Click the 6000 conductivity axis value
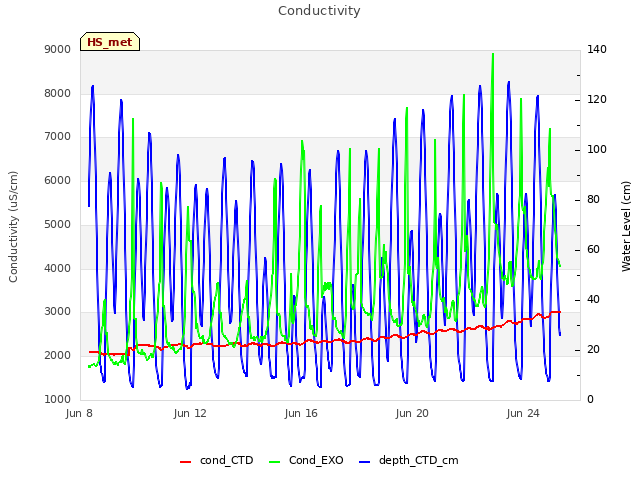Image resolution: width=640 pixels, height=480 pixels. pyautogui.click(x=58, y=180)
